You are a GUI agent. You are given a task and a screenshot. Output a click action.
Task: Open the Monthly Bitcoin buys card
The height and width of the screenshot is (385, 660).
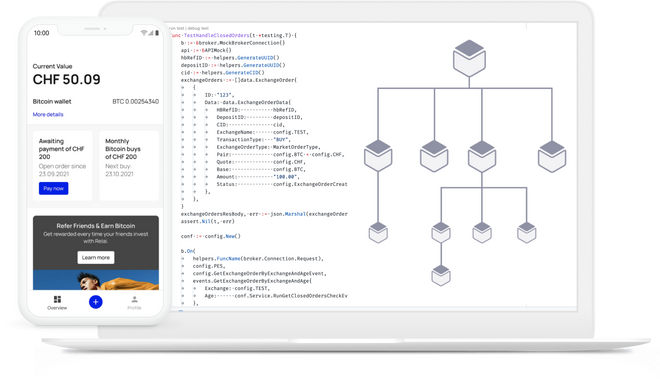(x=129, y=165)
